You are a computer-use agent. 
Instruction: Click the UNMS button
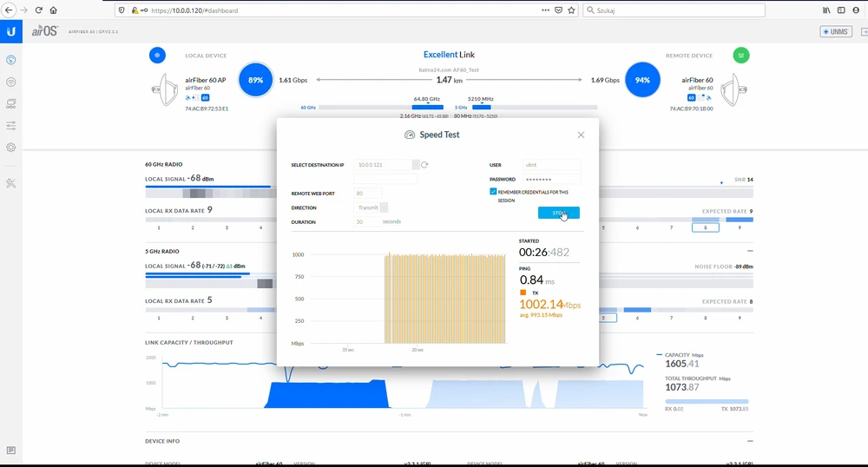pyautogui.click(x=836, y=32)
